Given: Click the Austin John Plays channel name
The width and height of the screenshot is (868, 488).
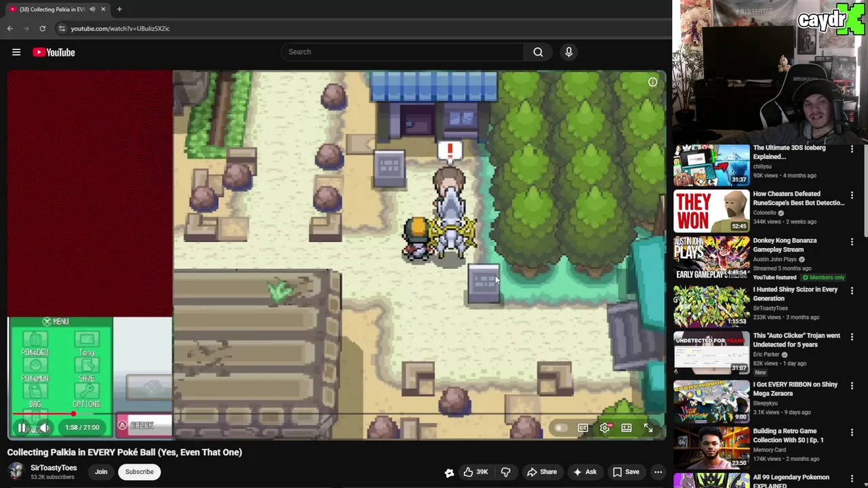Looking at the screenshot, I should tap(775, 260).
